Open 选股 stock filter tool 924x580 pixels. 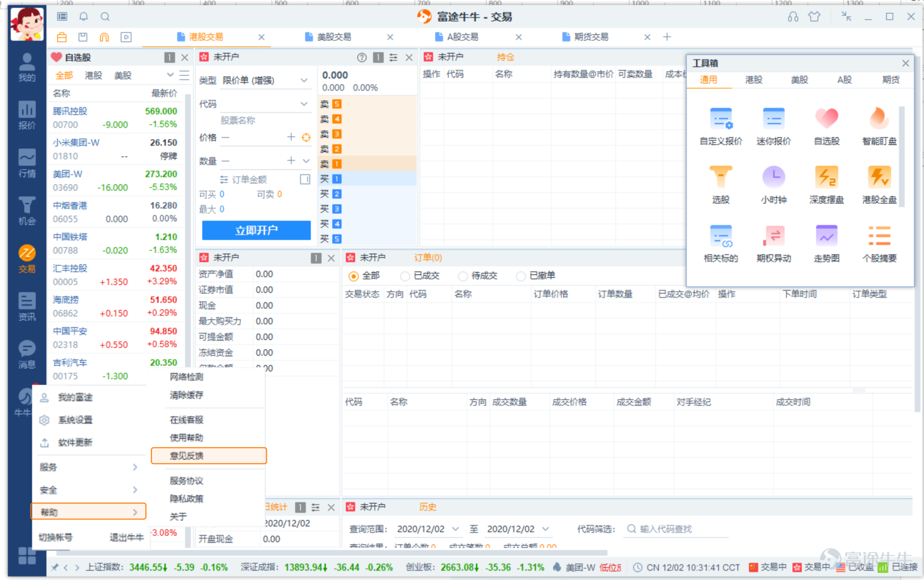click(721, 185)
